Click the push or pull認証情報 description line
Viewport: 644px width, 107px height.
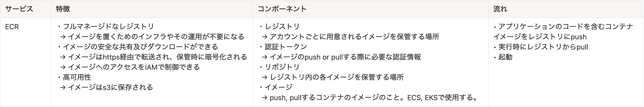pyautogui.click(x=341, y=57)
